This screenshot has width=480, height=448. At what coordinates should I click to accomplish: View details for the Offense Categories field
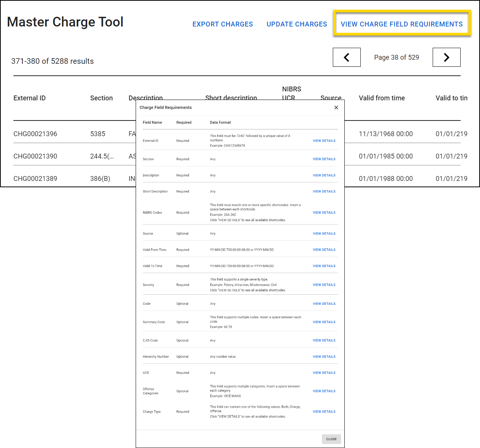[324, 391]
